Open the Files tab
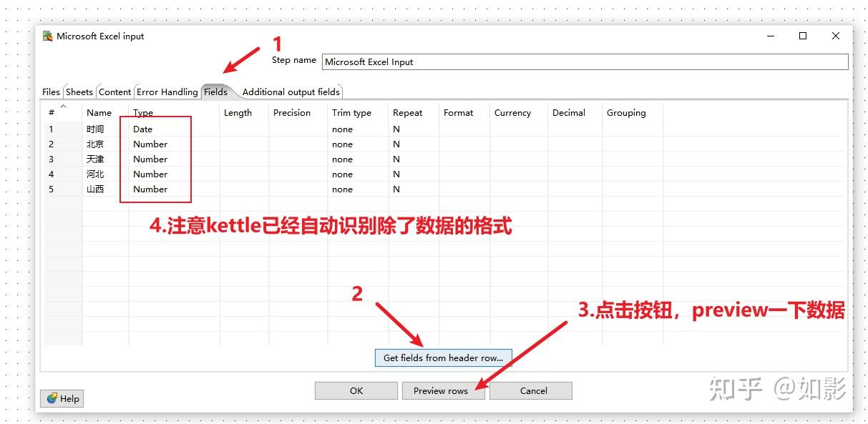 [x=51, y=92]
